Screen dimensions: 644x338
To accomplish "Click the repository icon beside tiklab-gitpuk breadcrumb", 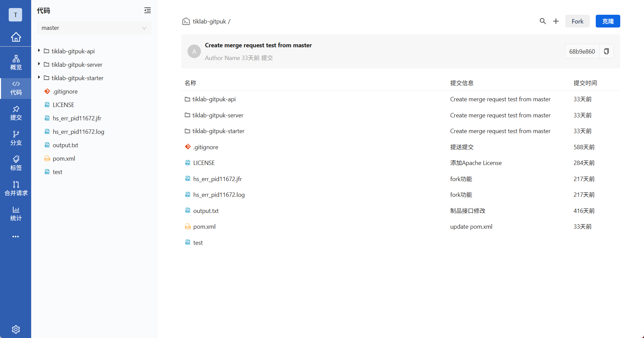I will pyautogui.click(x=186, y=21).
